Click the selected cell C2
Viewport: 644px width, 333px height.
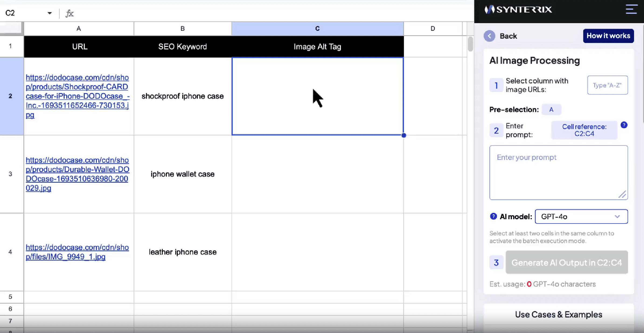tap(318, 96)
